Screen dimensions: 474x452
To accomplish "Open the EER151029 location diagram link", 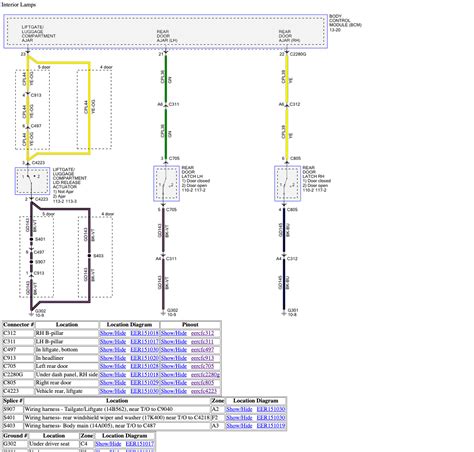I will [144, 383].
